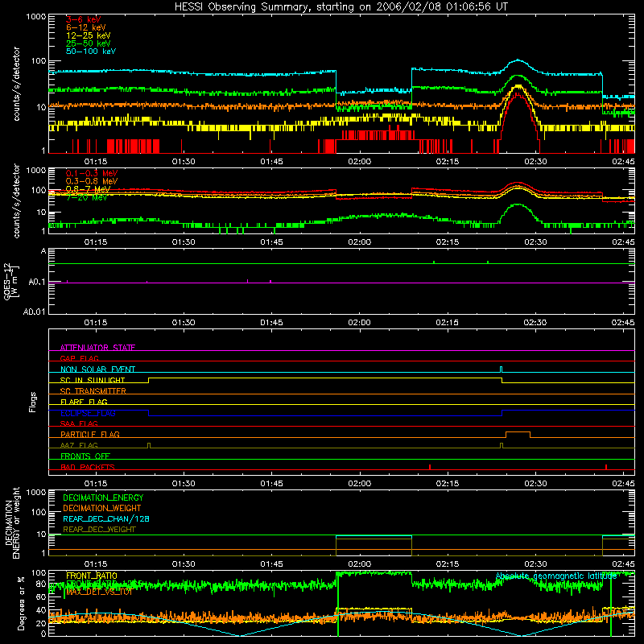Select the PARTICLE_FLAG label

[x=90, y=434]
